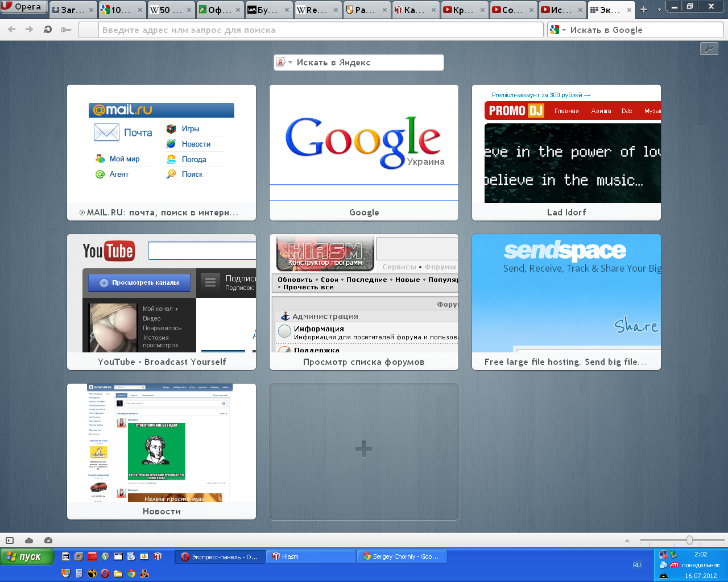Click the Opera Link cloud icon
The width and height of the screenshot is (728, 582).
pyautogui.click(x=29, y=541)
